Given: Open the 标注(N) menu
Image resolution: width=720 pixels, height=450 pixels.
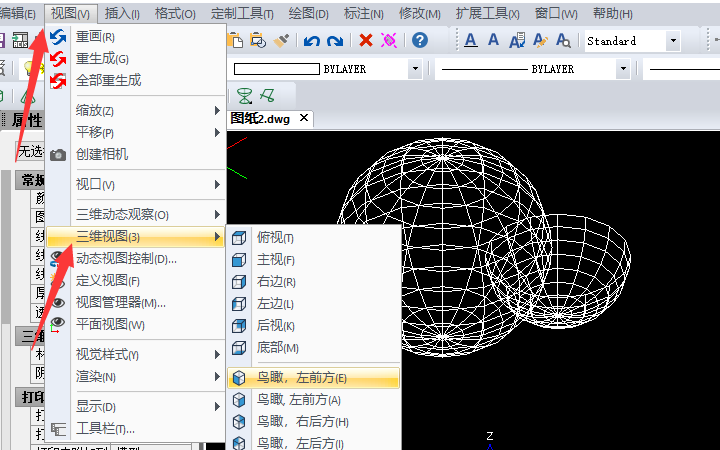Looking at the screenshot, I should click(364, 14).
